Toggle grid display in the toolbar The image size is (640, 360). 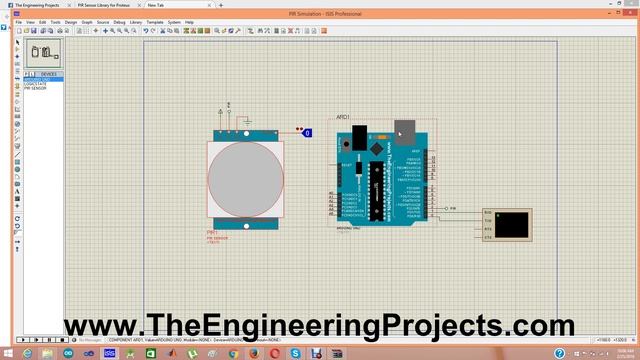click(86, 31)
